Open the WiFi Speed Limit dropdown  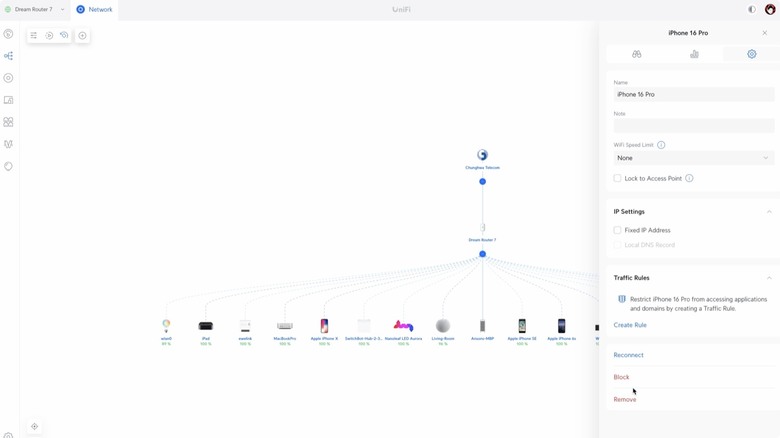693,158
